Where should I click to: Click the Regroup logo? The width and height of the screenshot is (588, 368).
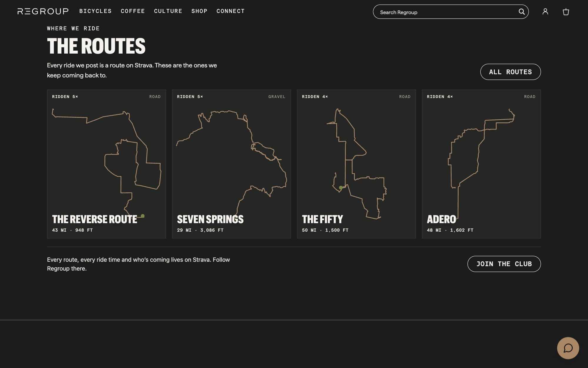coord(43,11)
